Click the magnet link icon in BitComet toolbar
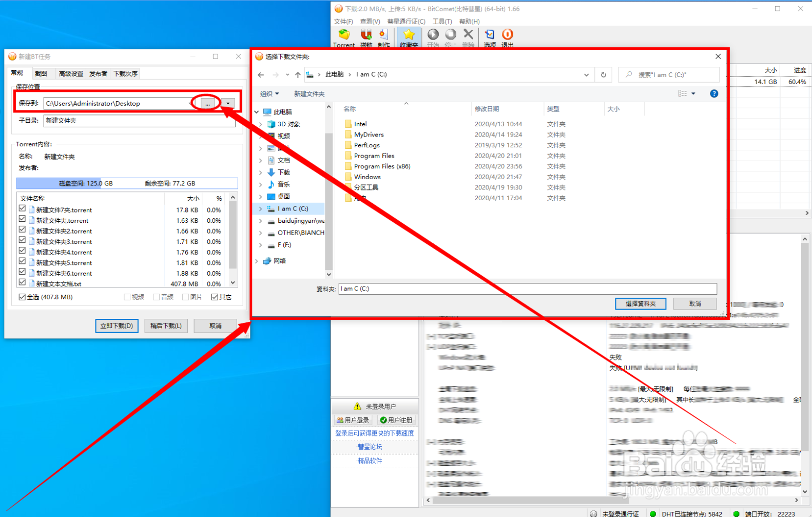The image size is (812, 517). (366, 35)
